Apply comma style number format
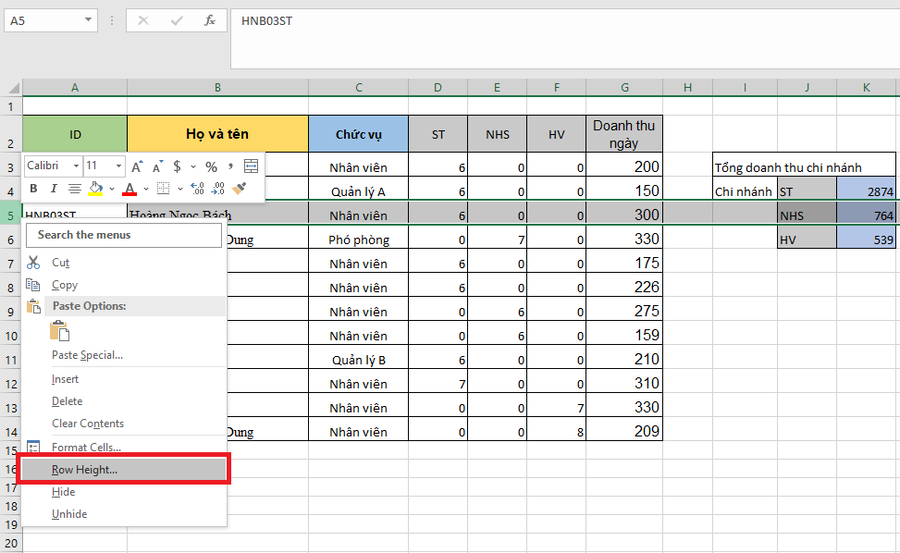Image resolution: width=900 pixels, height=553 pixels. pos(230,167)
